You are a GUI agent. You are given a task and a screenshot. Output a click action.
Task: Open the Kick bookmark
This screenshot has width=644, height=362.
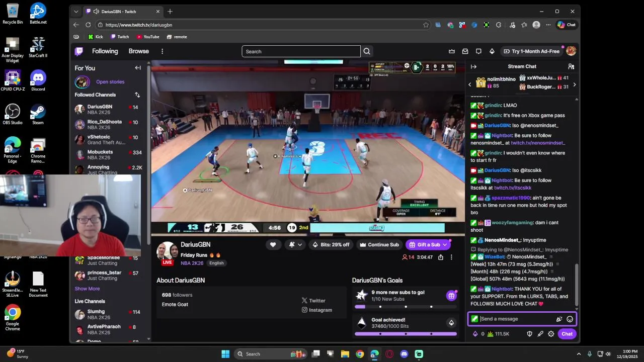[96, 37]
